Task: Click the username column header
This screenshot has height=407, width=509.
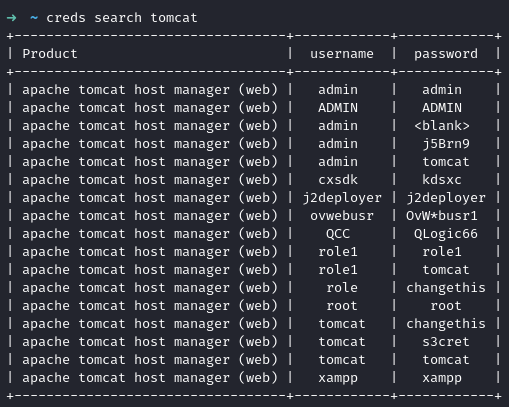Action: point(342,54)
